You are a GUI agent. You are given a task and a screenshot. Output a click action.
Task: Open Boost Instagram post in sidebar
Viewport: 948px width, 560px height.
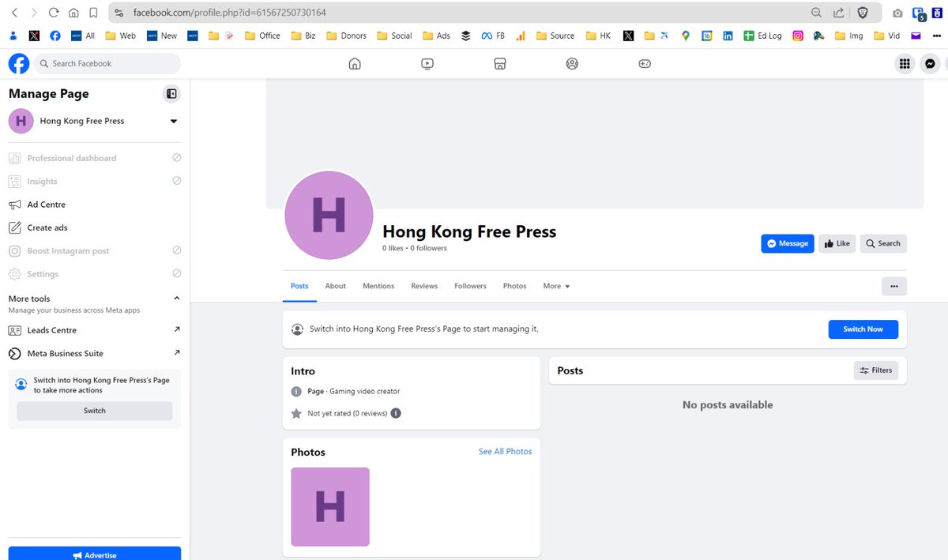(x=95, y=250)
